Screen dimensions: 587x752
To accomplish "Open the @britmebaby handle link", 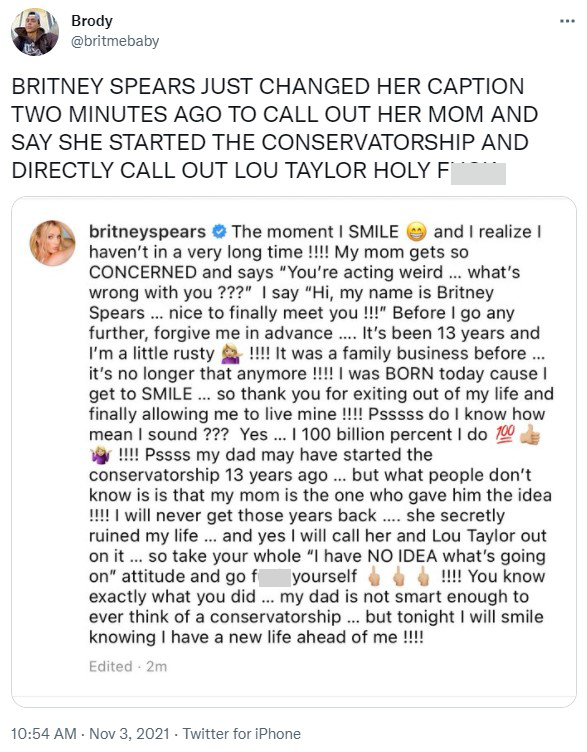I will coord(115,41).
